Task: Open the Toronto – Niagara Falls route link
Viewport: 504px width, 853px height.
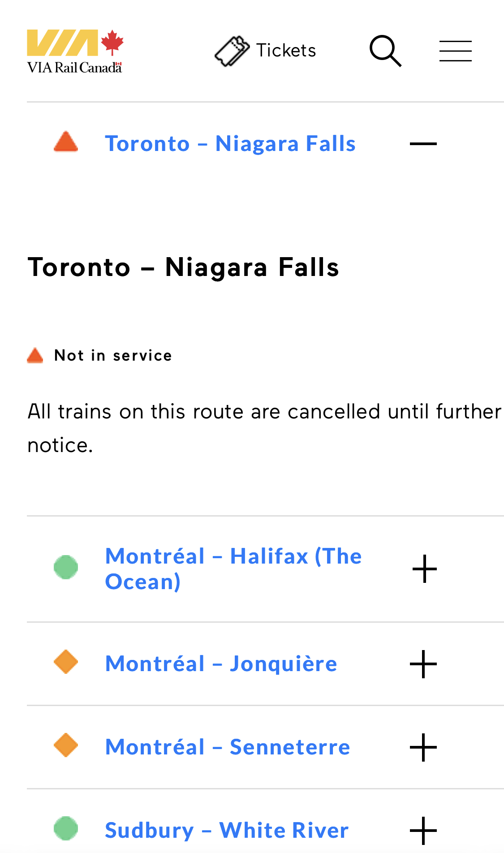Action: coord(230,144)
